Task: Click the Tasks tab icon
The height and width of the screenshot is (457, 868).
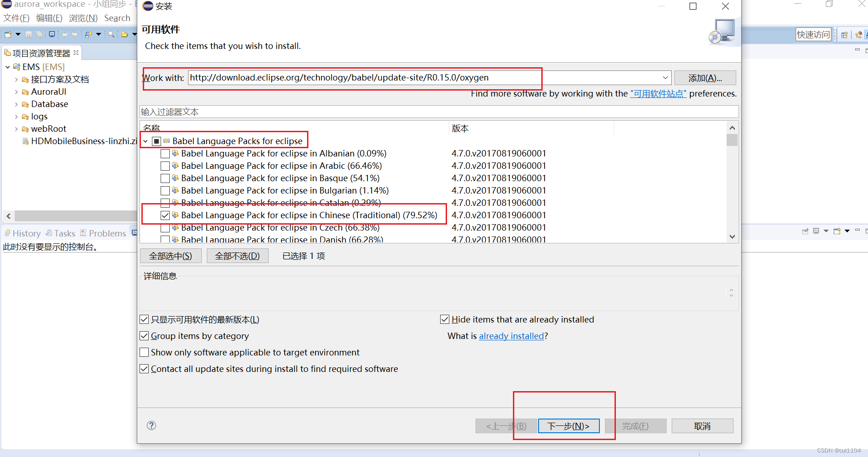Action: (49, 233)
